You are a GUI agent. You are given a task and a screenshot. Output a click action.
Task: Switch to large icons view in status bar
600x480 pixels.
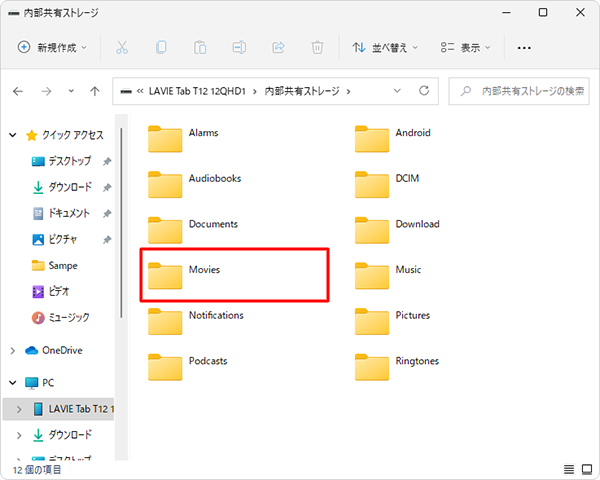pos(587,469)
